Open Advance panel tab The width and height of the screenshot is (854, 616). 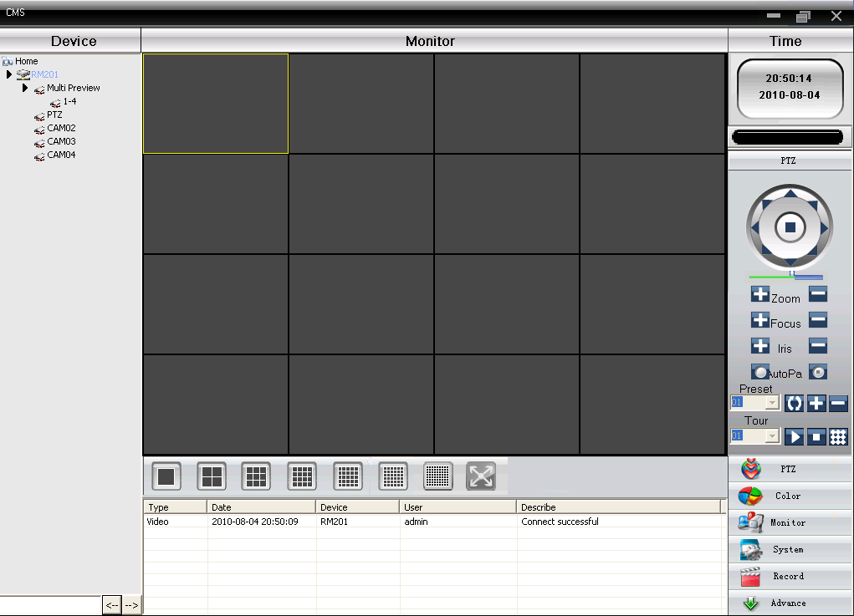[x=790, y=603]
